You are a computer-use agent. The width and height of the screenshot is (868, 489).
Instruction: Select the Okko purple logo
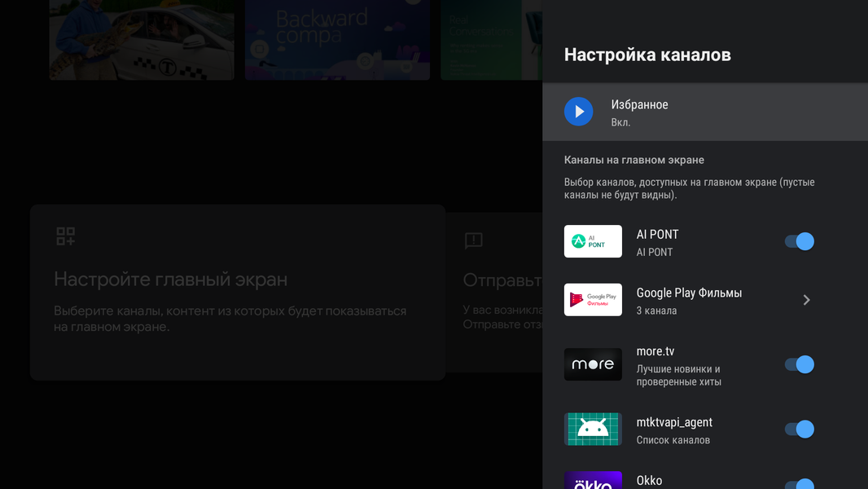593,480
